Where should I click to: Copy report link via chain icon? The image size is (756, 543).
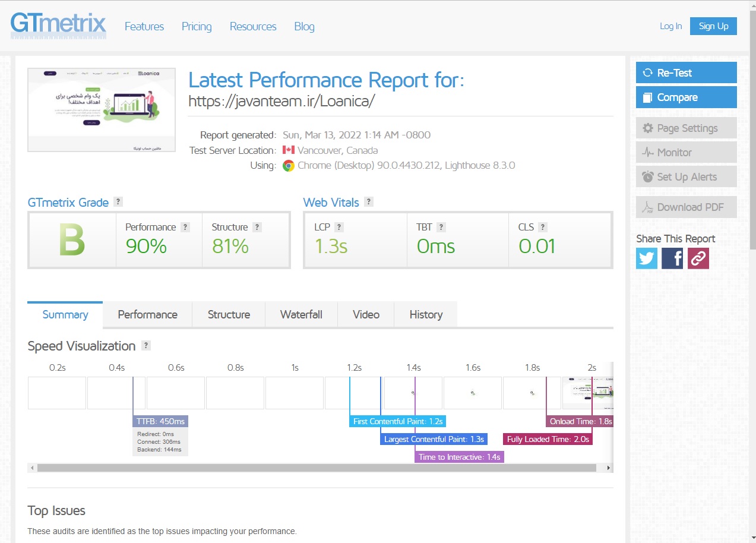pos(698,258)
